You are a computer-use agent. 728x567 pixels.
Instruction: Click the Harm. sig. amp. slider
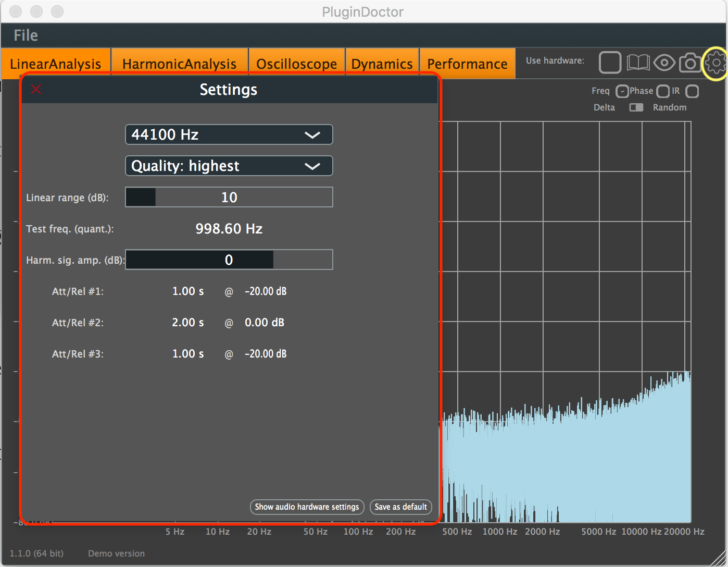click(x=229, y=260)
